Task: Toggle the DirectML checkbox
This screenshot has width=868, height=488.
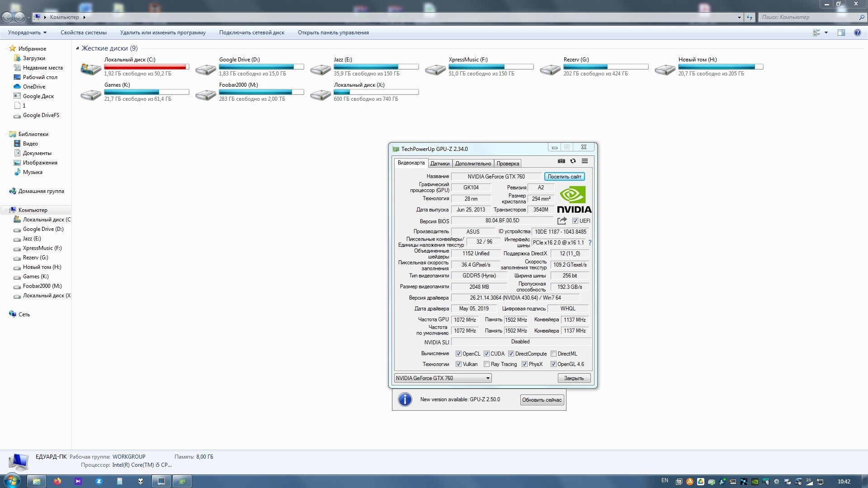Action: coord(553,354)
